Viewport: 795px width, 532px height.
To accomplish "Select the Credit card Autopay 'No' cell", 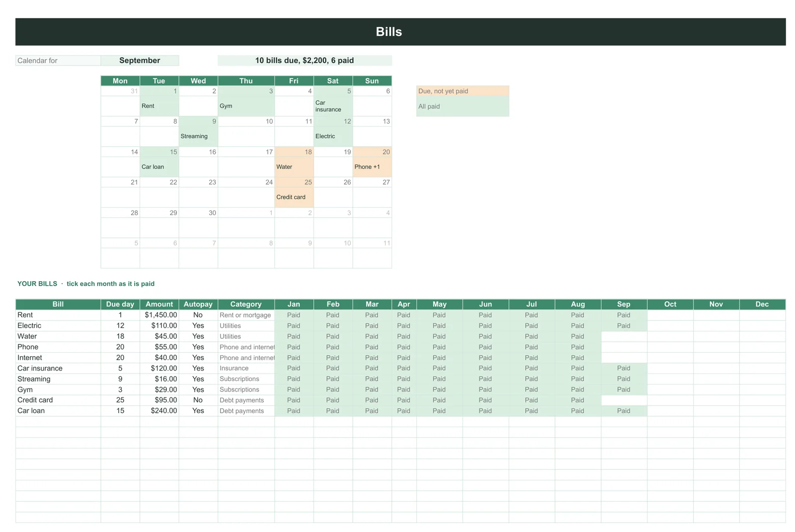I will click(x=198, y=400).
